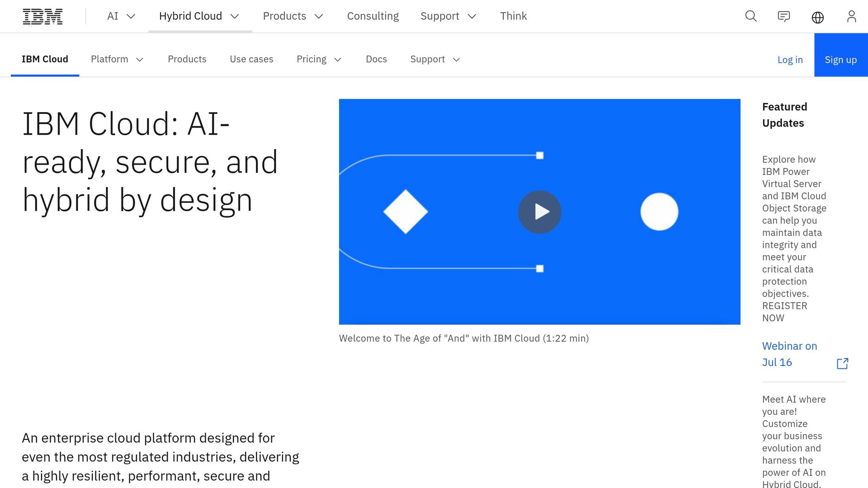Open the user profile icon
This screenshot has height=488, width=868.
point(851,17)
